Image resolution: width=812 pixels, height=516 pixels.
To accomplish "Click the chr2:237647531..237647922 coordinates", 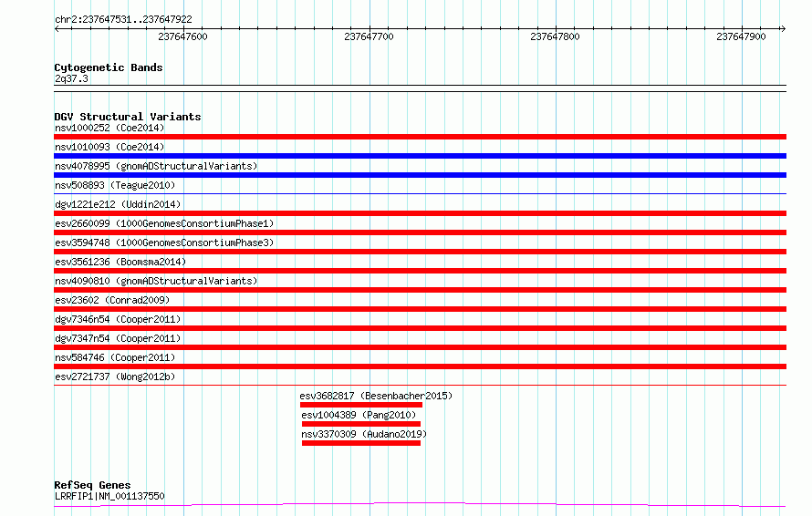I will tap(123, 20).
